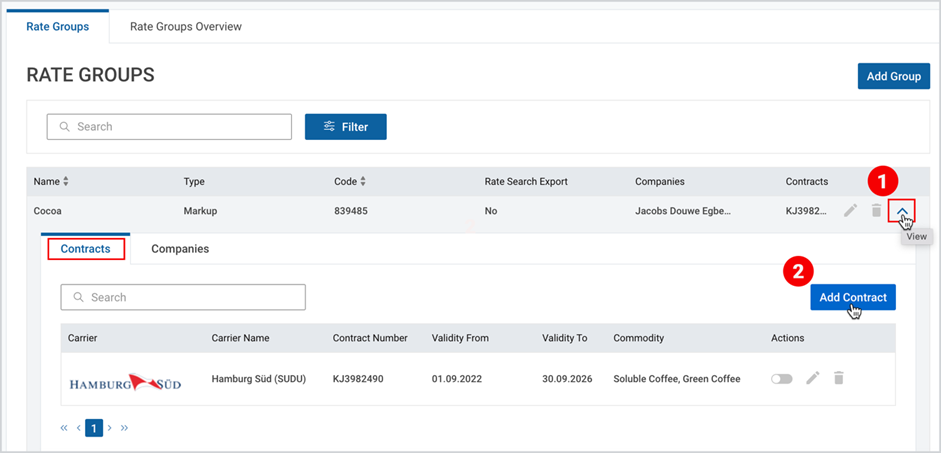Image resolution: width=941 pixels, height=453 pixels.
Task: Click the Rate Search Export value No
Action: click(491, 211)
